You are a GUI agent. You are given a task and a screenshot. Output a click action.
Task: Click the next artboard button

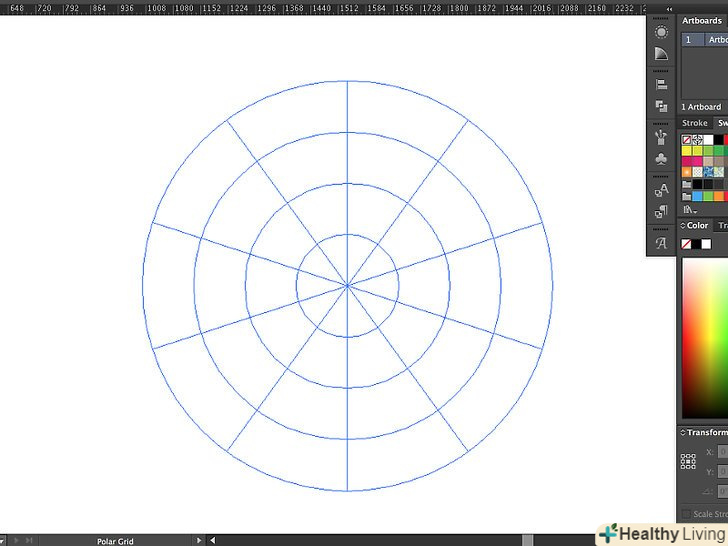[16, 540]
